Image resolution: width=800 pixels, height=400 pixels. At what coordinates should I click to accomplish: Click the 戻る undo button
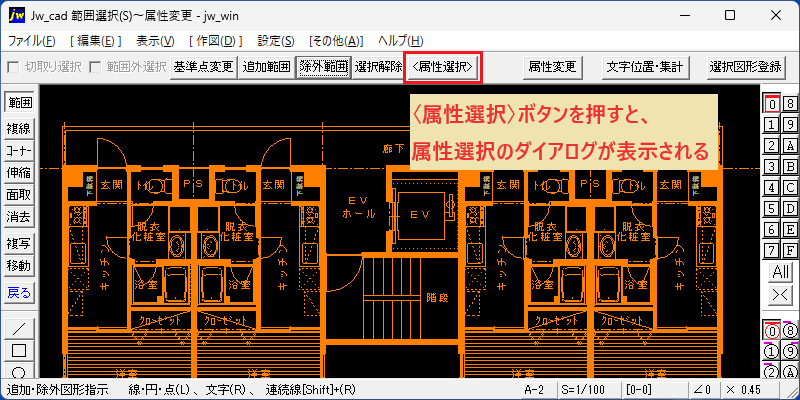pyautogui.click(x=19, y=293)
